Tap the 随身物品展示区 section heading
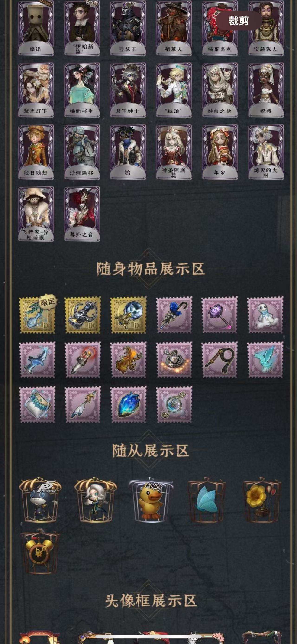Viewport: 297px width, 644px height. click(x=151, y=269)
